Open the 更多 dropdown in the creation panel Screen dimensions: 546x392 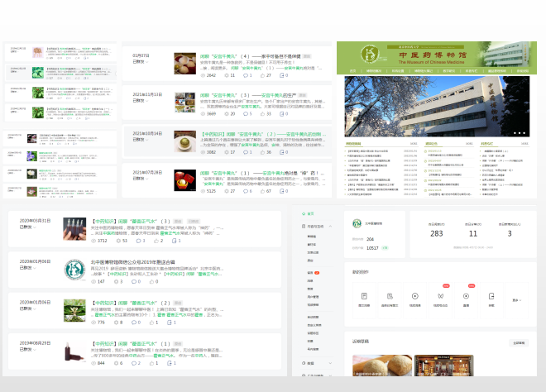(517, 299)
